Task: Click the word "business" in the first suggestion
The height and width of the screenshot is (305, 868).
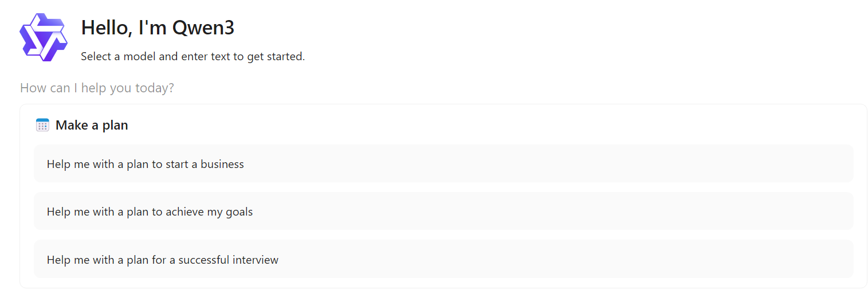Action: 222,165
